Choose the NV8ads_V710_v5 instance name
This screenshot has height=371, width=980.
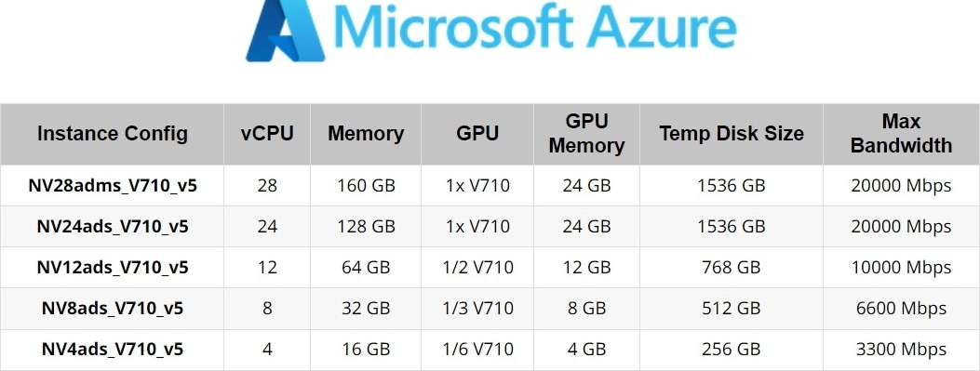(x=113, y=308)
